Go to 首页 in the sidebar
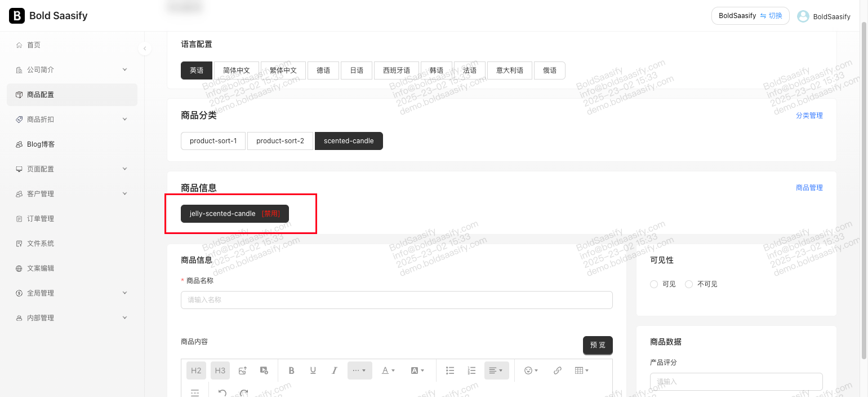The height and width of the screenshot is (397, 868). click(72, 45)
